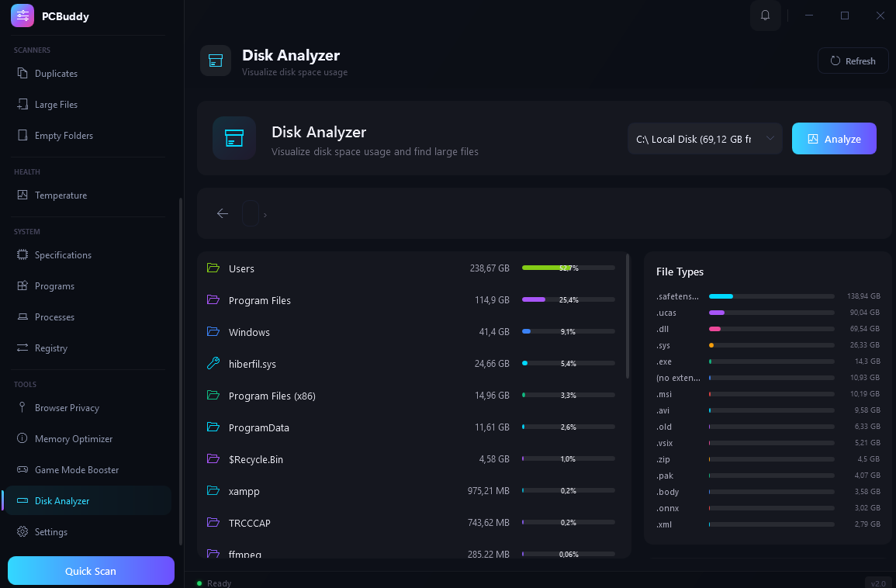Check CPU Temperature under Health
The width and height of the screenshot is (896, 588).
point(61,195)
